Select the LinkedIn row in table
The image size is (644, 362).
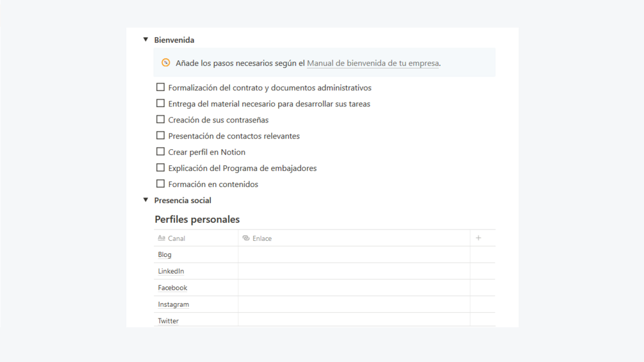171,271
